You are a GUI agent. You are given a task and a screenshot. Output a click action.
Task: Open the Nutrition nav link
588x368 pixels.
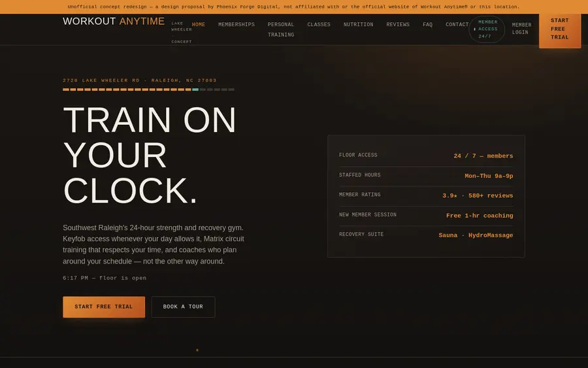click(x=358, y=25)
